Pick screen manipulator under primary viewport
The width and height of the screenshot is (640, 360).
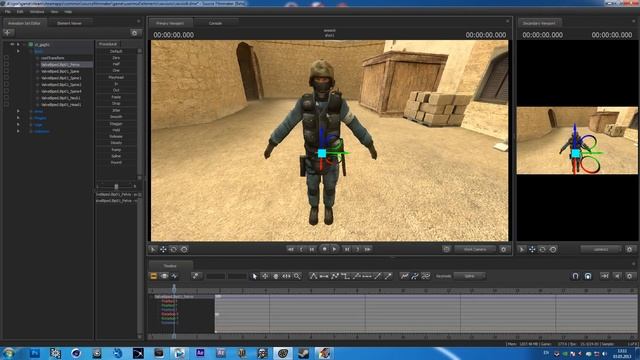[184, 249]
